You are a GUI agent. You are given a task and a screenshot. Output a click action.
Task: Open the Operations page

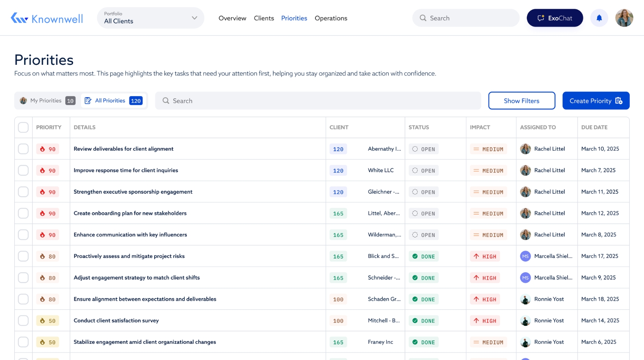pos(331,18)
